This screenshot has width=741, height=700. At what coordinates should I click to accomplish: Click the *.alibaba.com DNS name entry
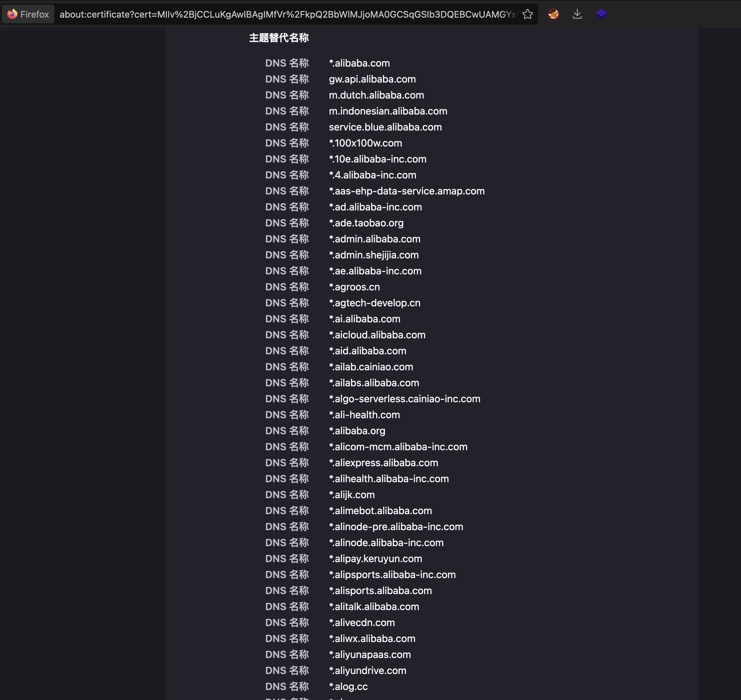[x=359, y=63]
